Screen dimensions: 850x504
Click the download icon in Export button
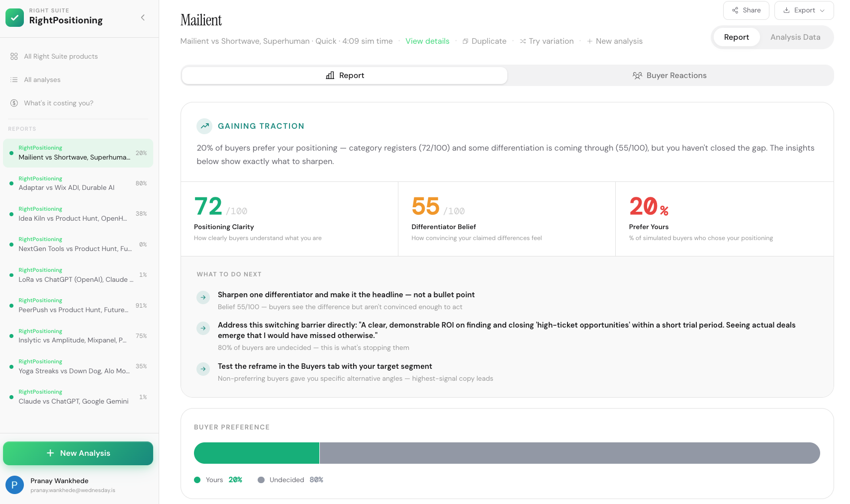[x=786, y=10]
